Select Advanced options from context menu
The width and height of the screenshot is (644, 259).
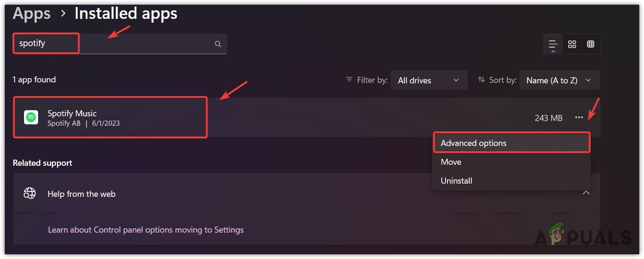474,143
